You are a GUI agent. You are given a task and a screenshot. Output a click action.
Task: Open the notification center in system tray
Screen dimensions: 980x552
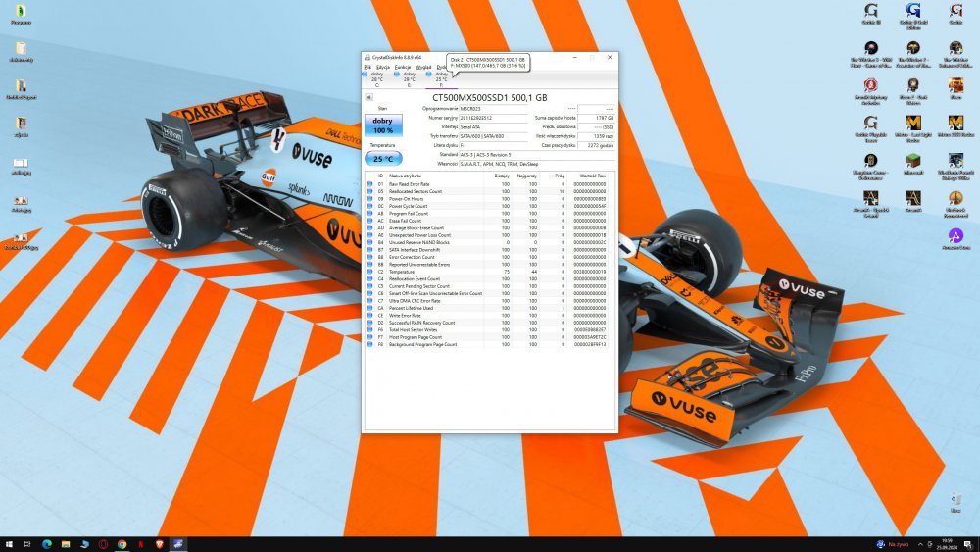point(970,543)
